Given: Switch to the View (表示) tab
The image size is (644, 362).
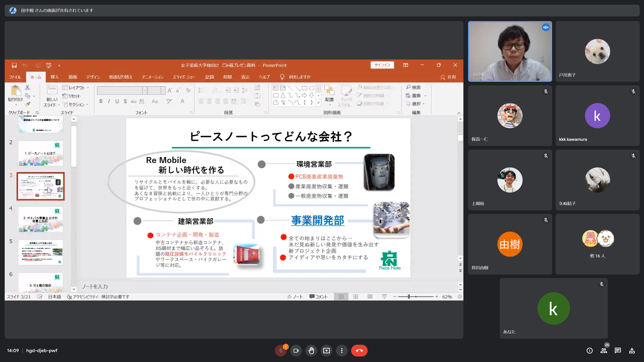Looking at the screenshot, I should [x=245, y=77].
